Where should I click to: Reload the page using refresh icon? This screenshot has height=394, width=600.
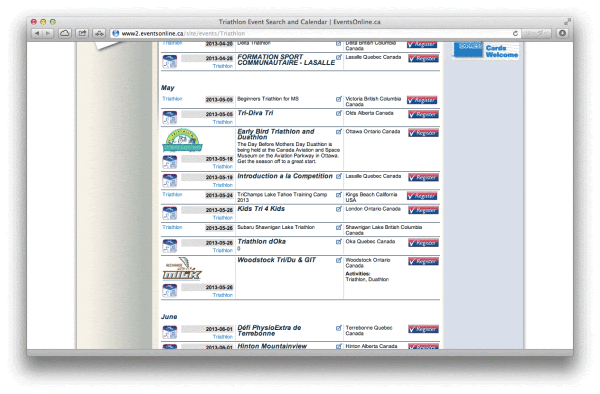tap(515, 34)
